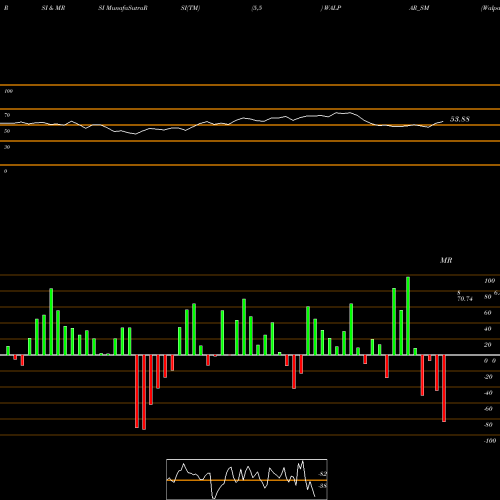This screenshot has width=500, height=500.
Task: Select the tallest green MR bar above 100
Action: coord(408,316)
